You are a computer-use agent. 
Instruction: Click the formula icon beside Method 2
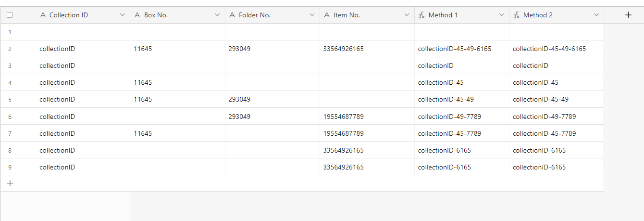516,15
